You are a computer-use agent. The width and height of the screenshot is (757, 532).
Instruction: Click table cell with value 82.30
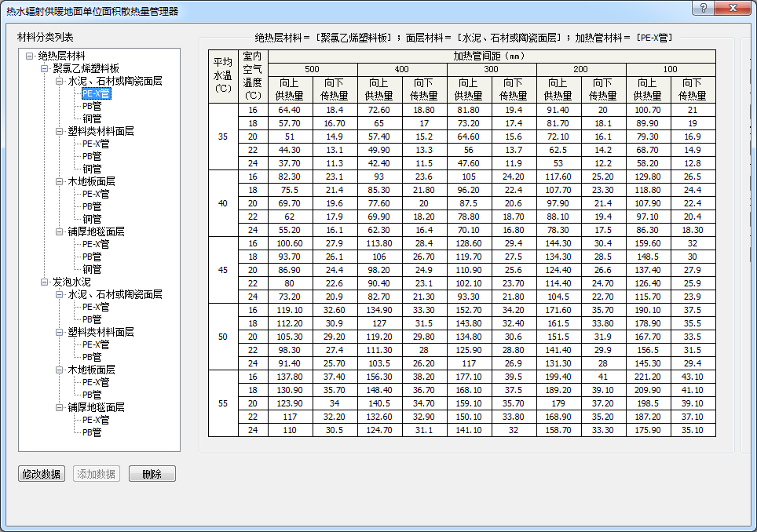[x=290, y=177]
